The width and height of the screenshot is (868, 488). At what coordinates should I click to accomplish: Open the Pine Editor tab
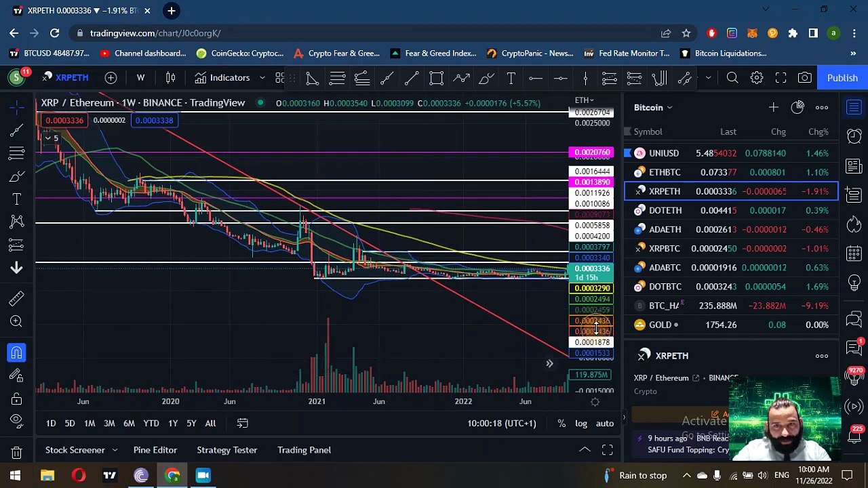pos(155,450)
